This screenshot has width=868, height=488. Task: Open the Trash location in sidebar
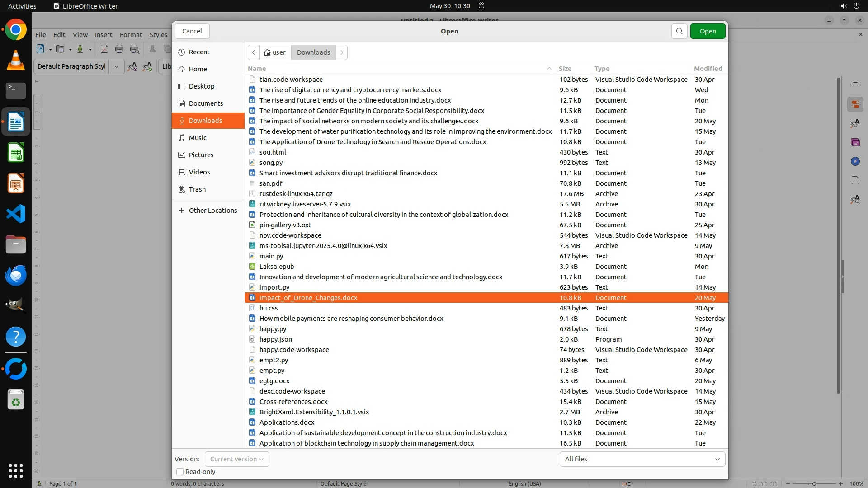coord(197,189)
